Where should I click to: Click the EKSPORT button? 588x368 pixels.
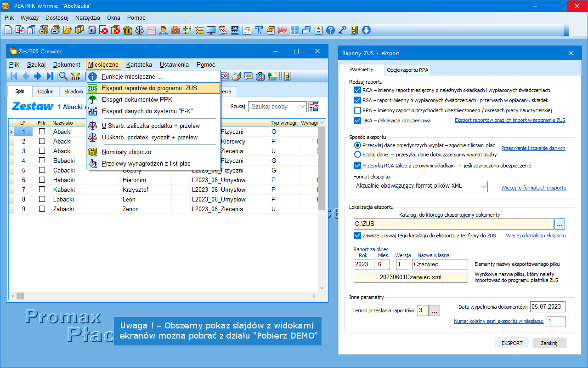point(512,343)
